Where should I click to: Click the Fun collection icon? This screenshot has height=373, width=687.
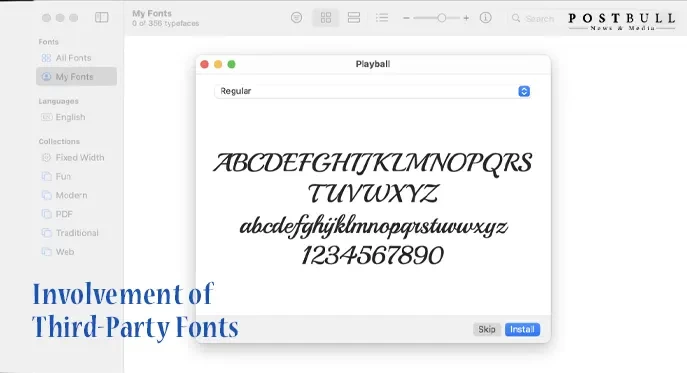point(46,176)
